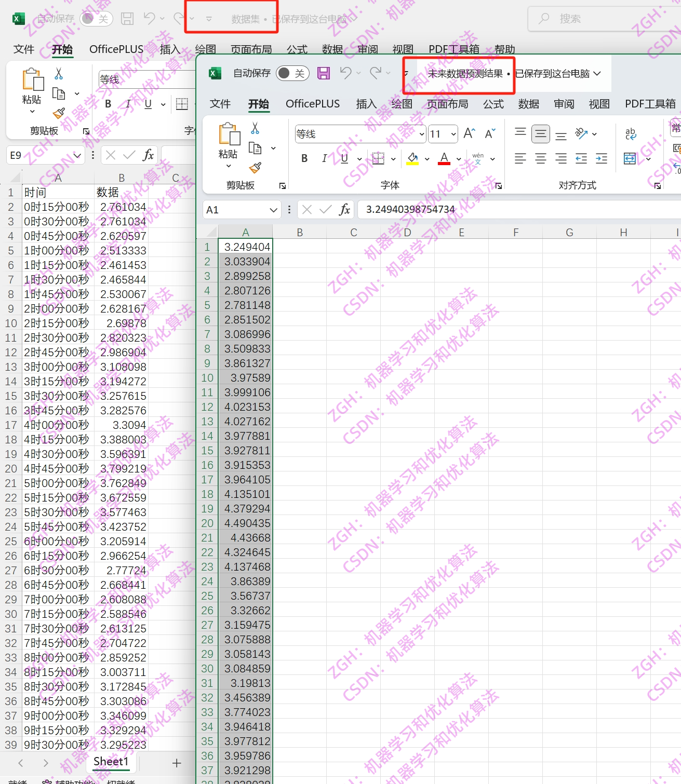Viewport: 681px width, 784px height.
Task: Click the Center text icon
Action: click(x=541, y=158)
